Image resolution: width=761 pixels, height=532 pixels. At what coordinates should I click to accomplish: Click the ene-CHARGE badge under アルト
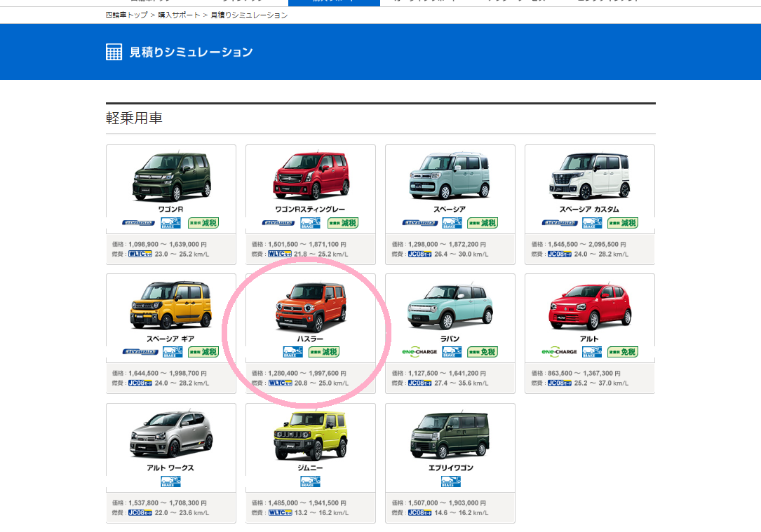pyautogui.click(x=559, y=352)
